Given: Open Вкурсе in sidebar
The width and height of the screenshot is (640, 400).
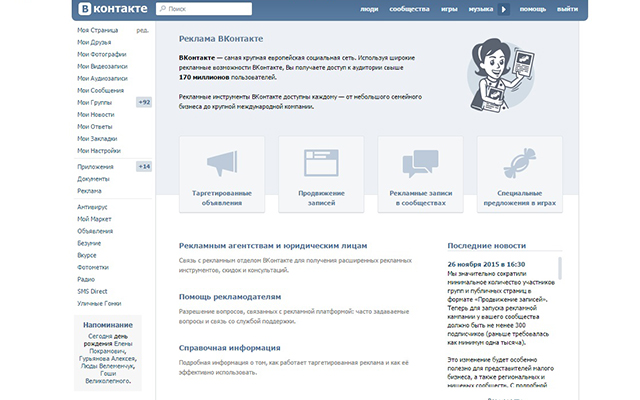Looking at the screenshot, I should 87,255.
